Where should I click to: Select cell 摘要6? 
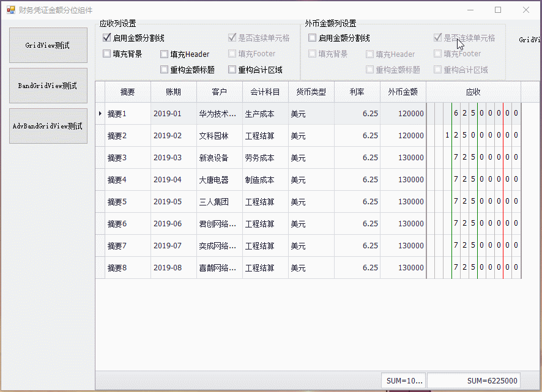(128, 224)
